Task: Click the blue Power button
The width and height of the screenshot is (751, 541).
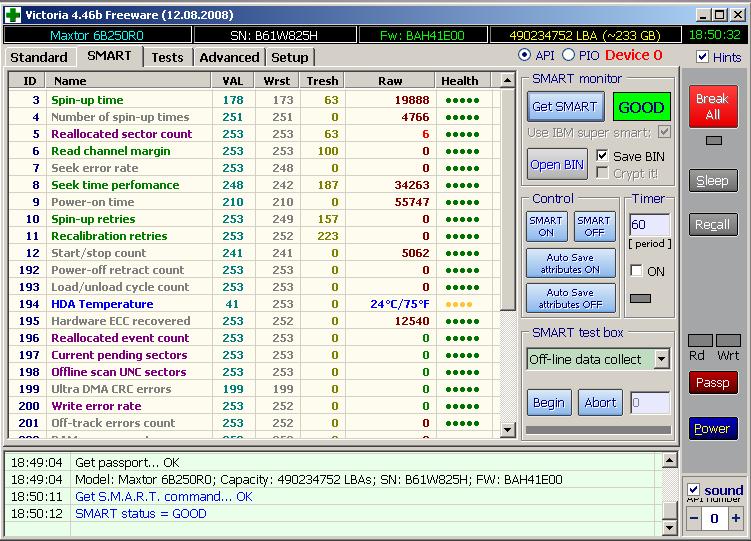Action: 712,428
